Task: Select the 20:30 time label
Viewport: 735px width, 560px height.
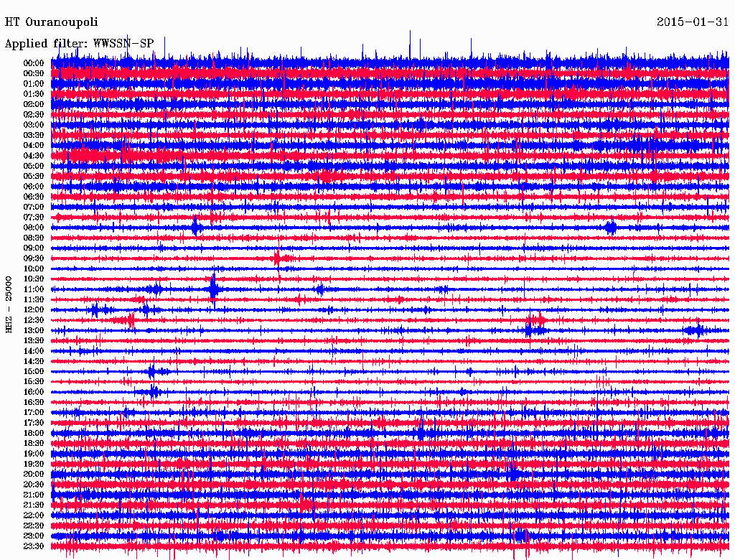Action: click(x=34, y=485)
